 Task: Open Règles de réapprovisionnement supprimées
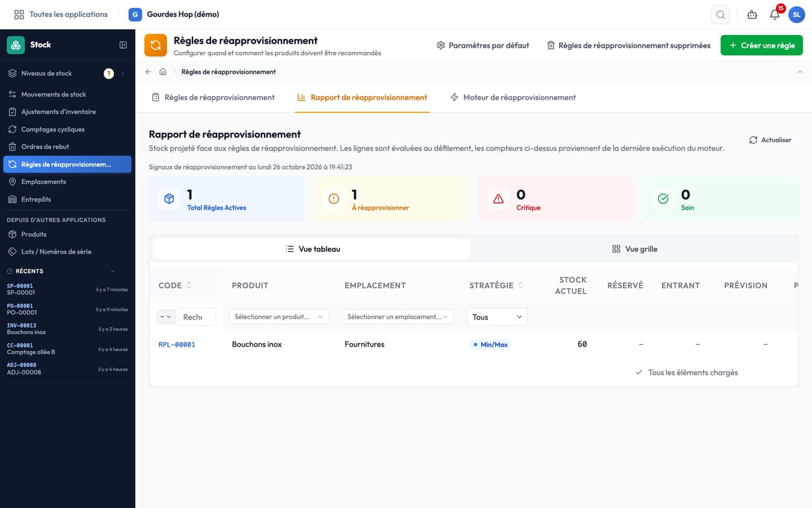(628, 46)
